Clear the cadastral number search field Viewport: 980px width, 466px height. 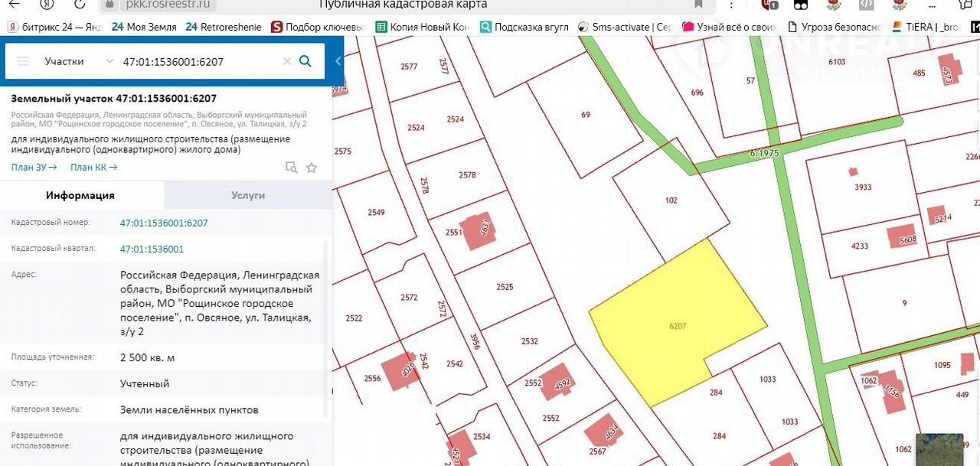tap(287, 61)
